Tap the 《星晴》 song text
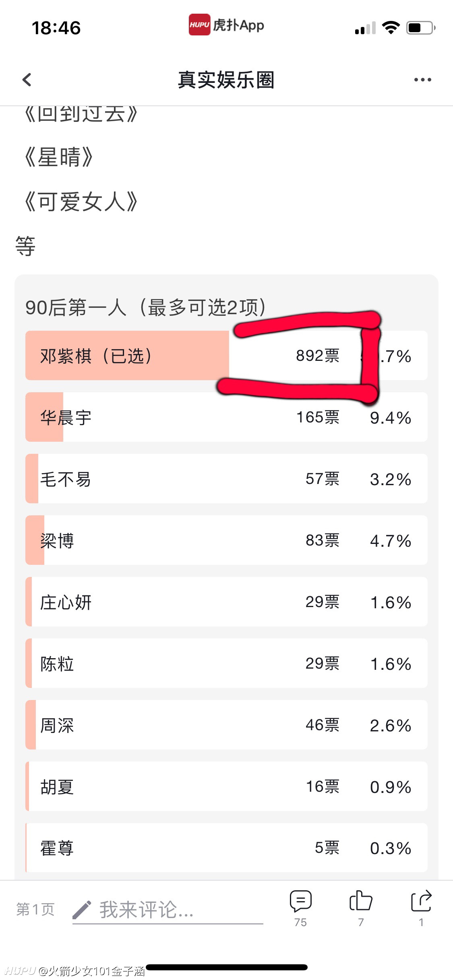Image resolution: width=453 pixels, height=980 pixels. point(58,157)
